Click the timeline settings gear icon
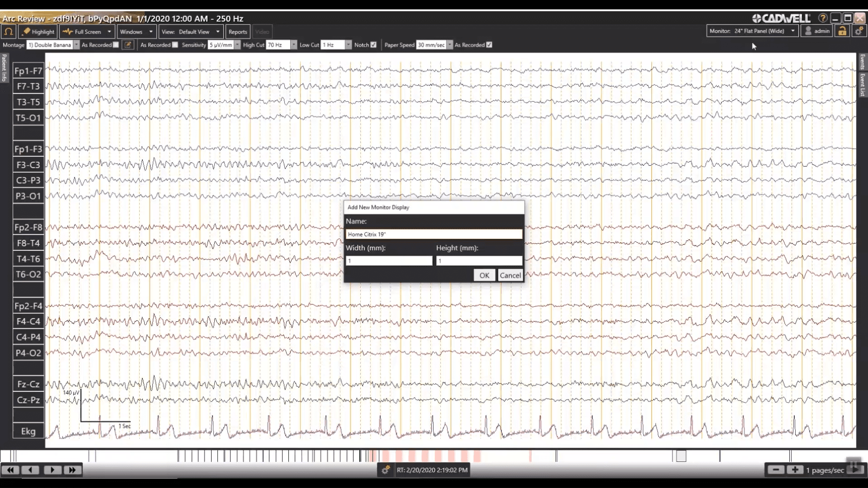Image resolution: width=868 pixels, height=488 pixels. click(385, 470)
